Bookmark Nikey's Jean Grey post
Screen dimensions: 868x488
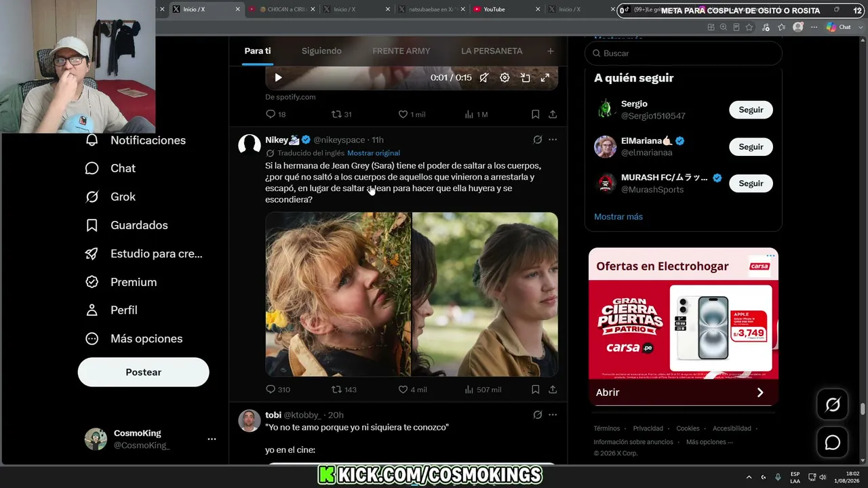536,390
